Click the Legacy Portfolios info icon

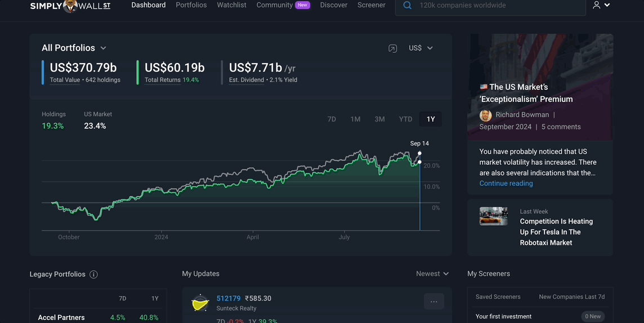pos(93,274)
